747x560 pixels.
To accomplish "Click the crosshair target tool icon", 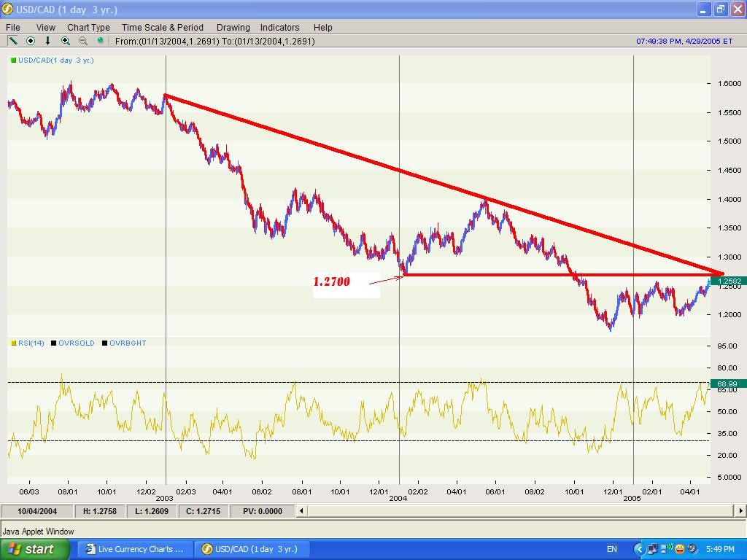I will (31, 41).
